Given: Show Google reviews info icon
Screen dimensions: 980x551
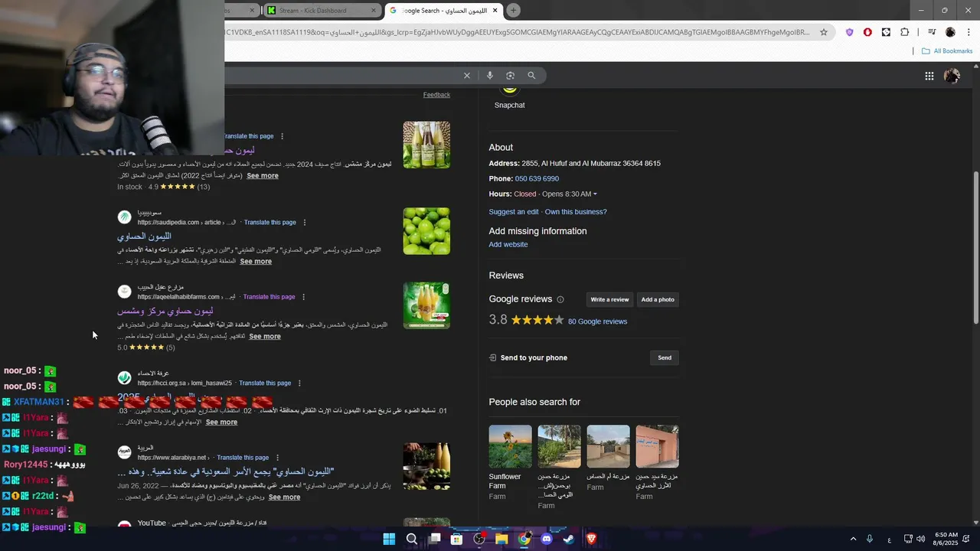Looking at the screenshot, I should coord(560,300).
